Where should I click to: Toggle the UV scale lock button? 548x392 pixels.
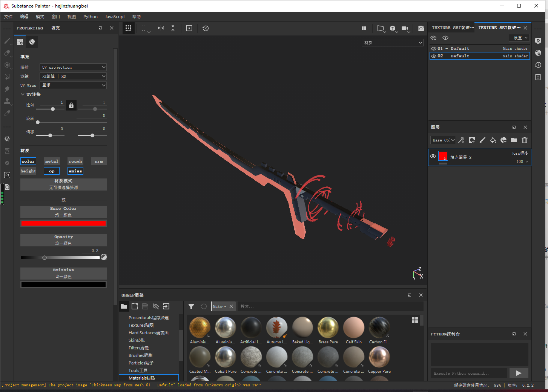(71, 105)
